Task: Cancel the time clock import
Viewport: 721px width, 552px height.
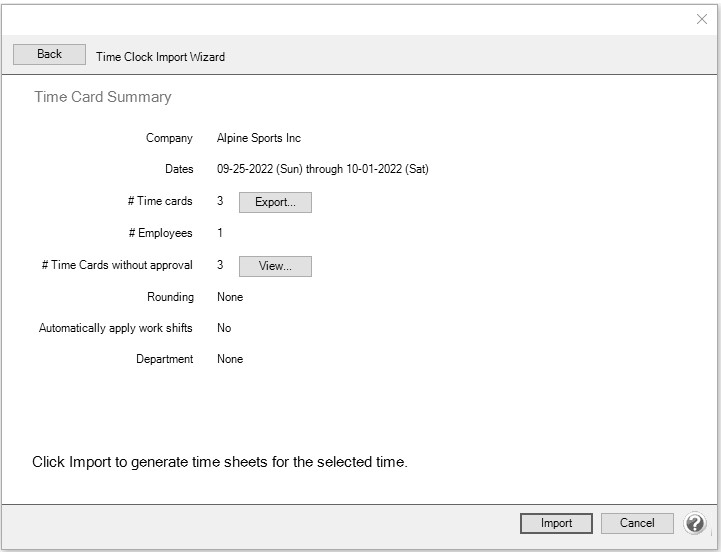Action: coord(637,523)
